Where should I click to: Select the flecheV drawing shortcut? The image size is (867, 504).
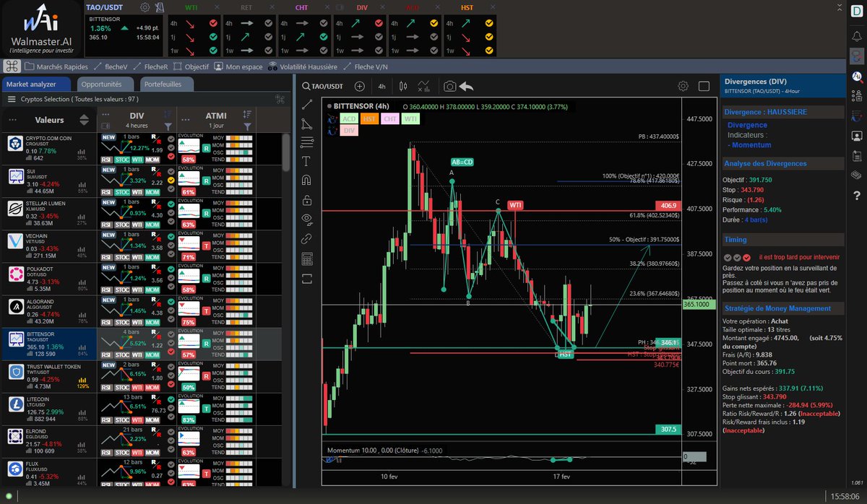[110, 66]
